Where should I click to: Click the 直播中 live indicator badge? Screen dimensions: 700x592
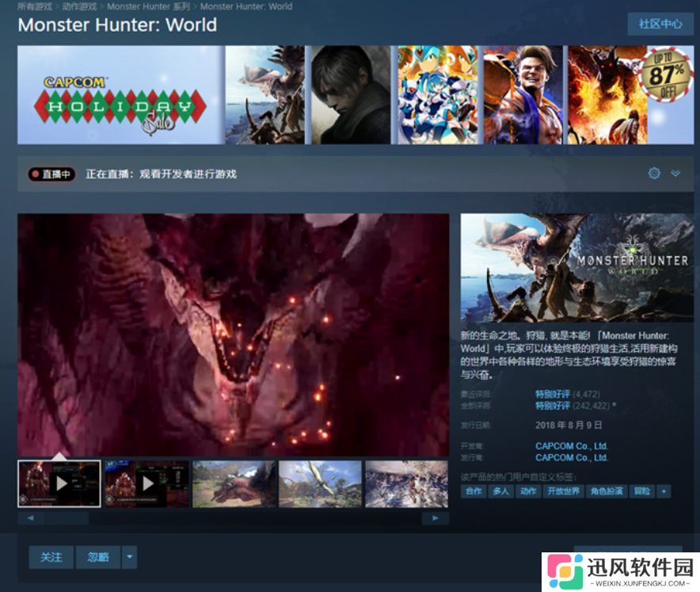tap(51, 174)
